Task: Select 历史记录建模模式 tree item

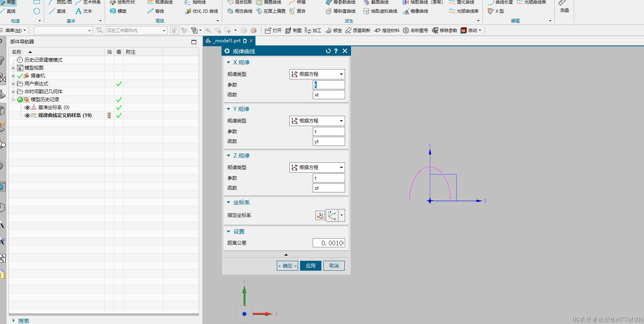Action: point(43,60)
